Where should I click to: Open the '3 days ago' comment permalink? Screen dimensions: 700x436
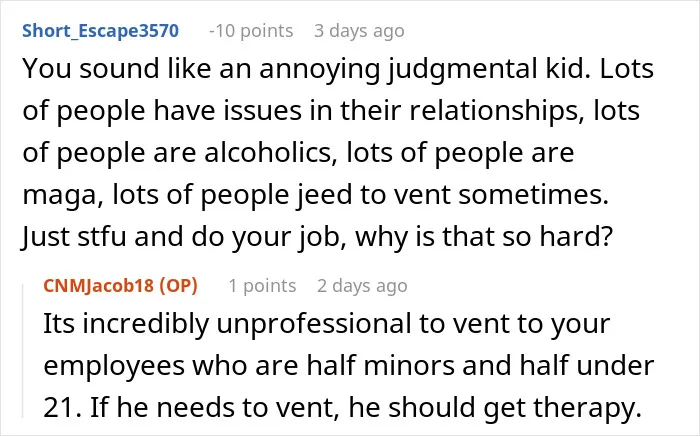359,31
